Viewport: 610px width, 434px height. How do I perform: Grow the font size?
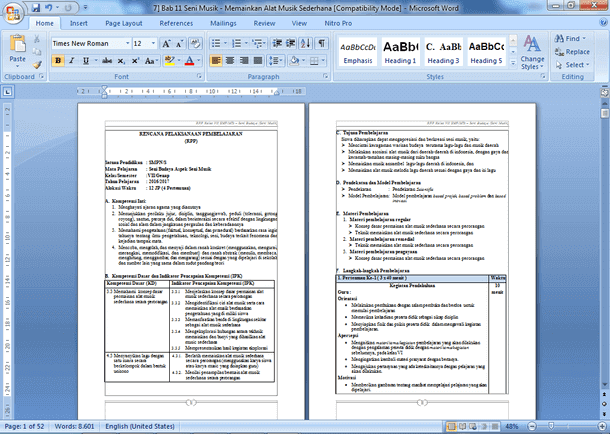pyautogui.click(x=166, y=44)
